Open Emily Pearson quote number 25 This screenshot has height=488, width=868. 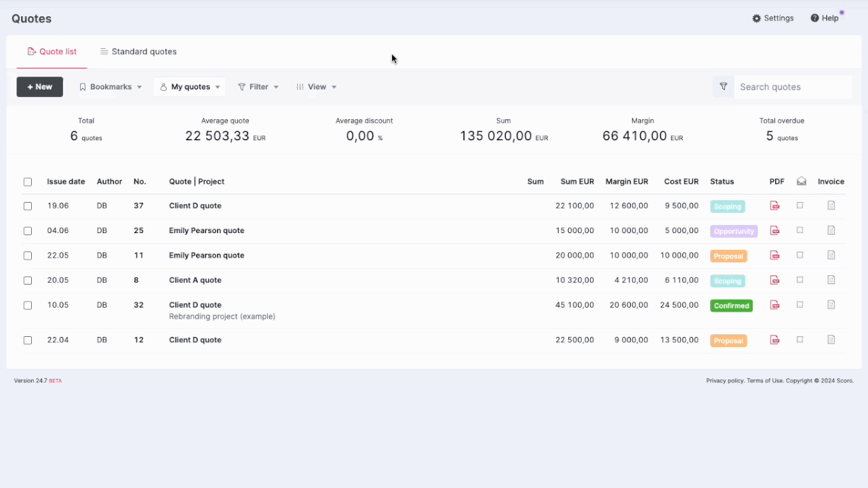click(x=207, y=230)
